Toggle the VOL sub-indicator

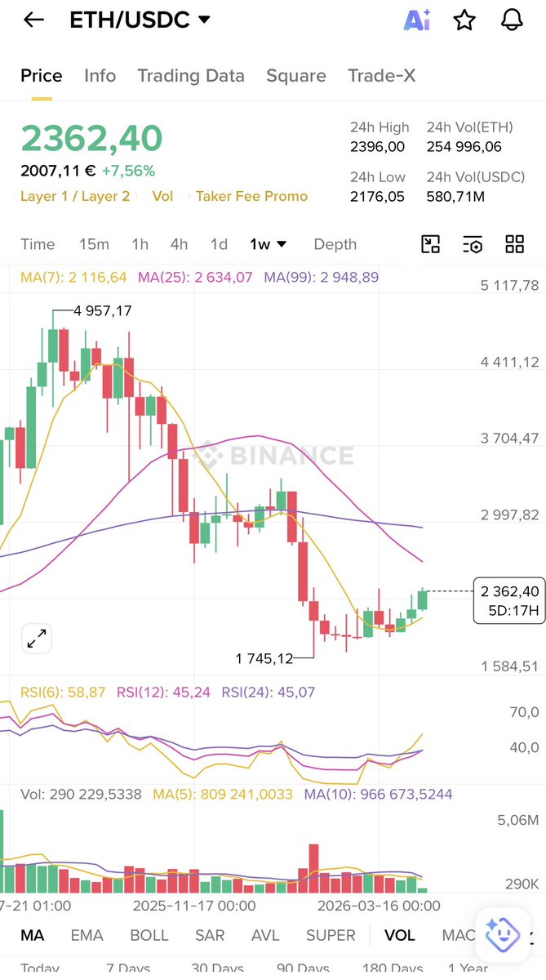click(400, 935)
